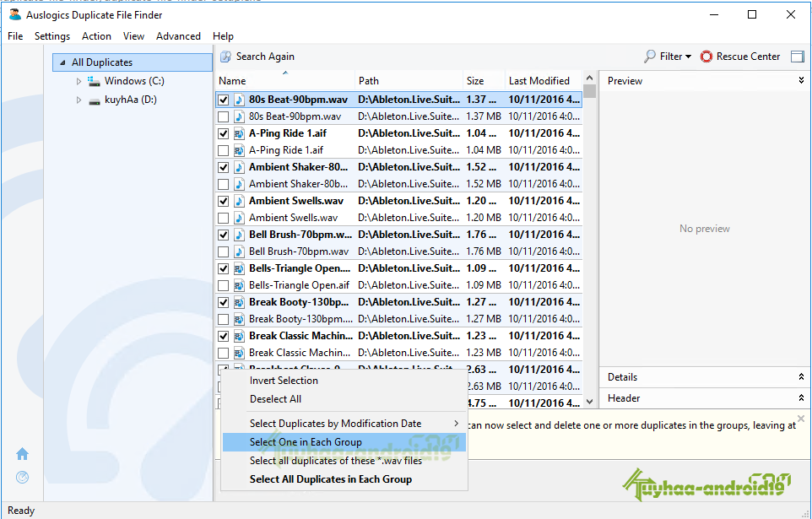Open the Settings menu
This screenshot has width=812, height=519.
click(52, 36)
